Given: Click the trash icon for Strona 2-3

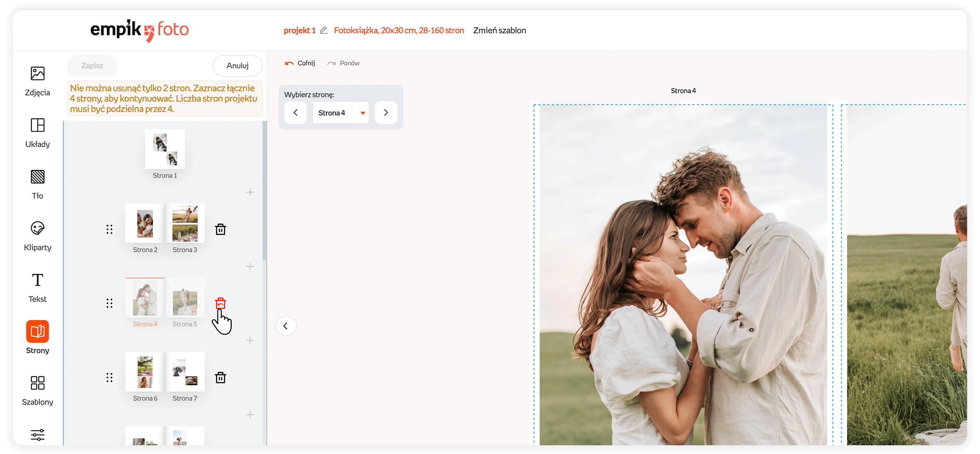Looking at the screenshot, I should coord(220,229).
